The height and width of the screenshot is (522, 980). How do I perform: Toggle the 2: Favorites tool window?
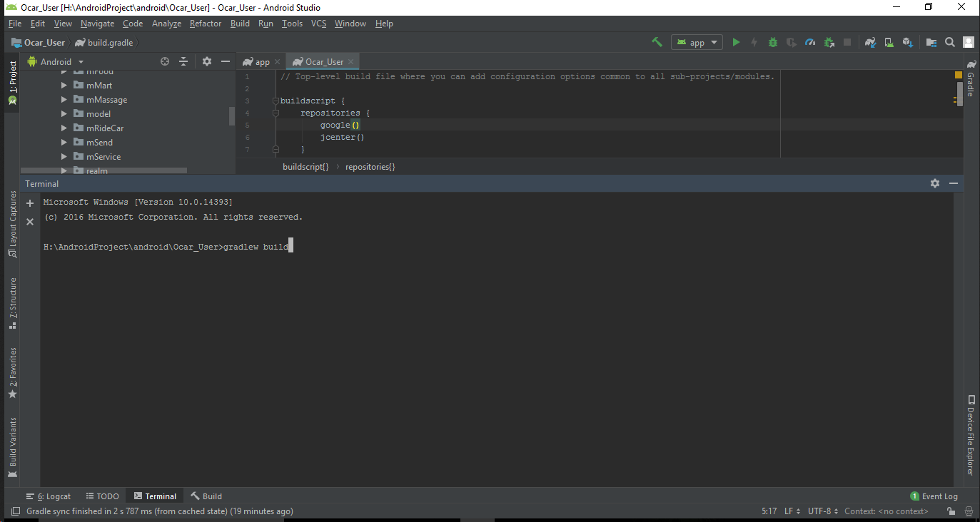coord(12,373)
